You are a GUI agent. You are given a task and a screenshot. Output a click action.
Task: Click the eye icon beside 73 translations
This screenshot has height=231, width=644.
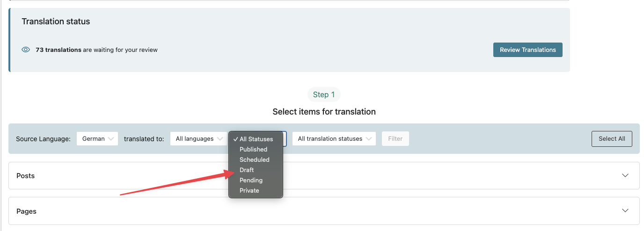click(x=26, y=50)
